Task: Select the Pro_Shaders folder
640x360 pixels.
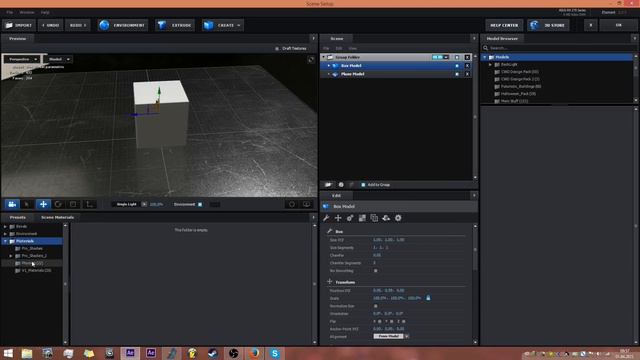Action: tap(32, 248)
